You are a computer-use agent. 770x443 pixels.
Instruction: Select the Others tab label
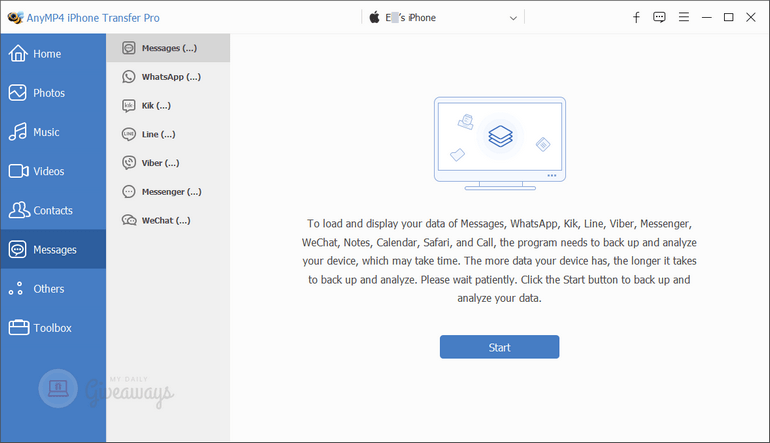point(49,289)
